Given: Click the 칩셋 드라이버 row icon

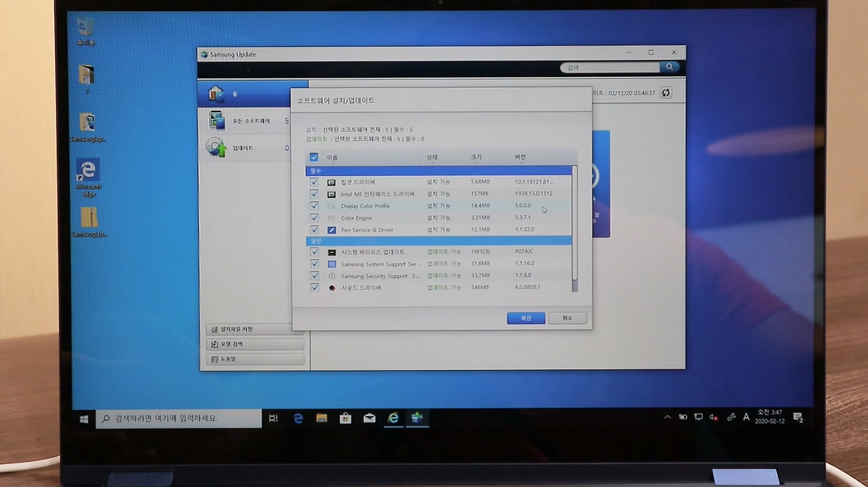Looking at the screenshot, I should click(x=331, y=182).
